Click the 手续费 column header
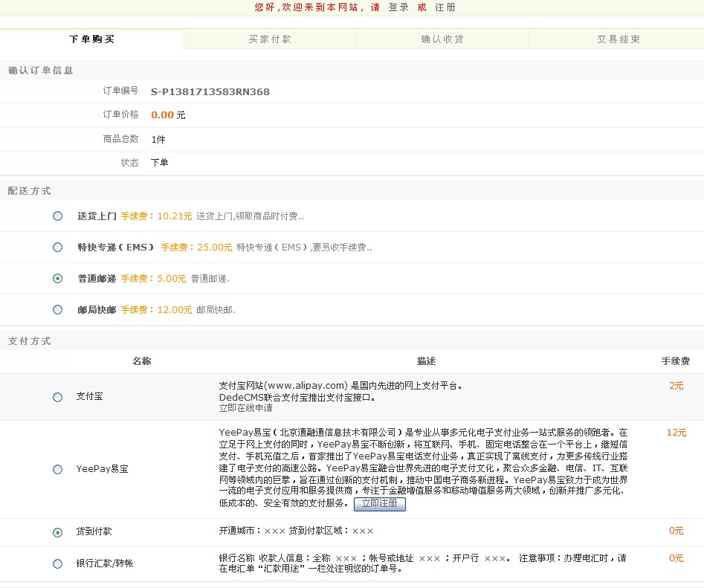Image resolution: width=704 pixels, height=588 pixels. (675, 361)
